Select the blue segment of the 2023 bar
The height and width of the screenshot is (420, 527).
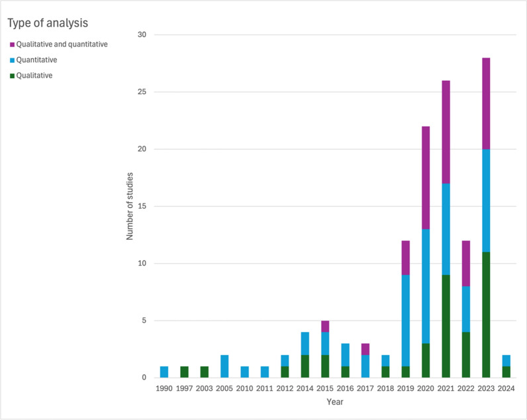pyautogui.click(x=486, y=201)
